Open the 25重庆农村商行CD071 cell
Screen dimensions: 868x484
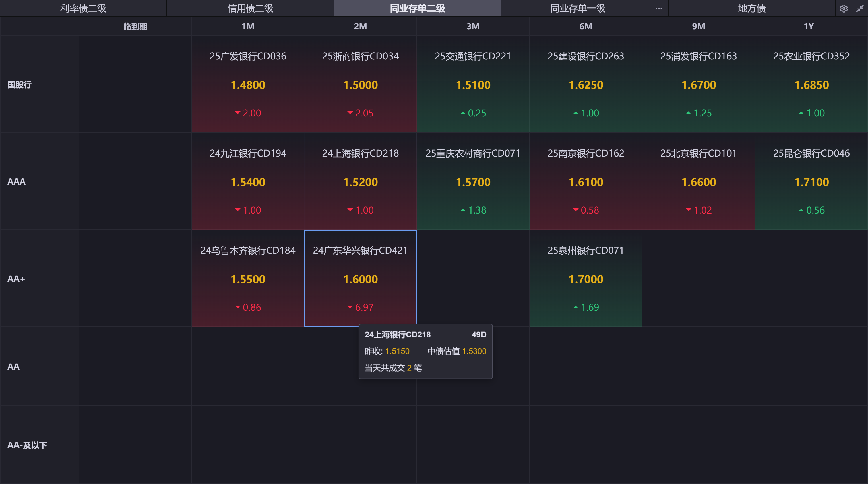(x=473, y=181)
